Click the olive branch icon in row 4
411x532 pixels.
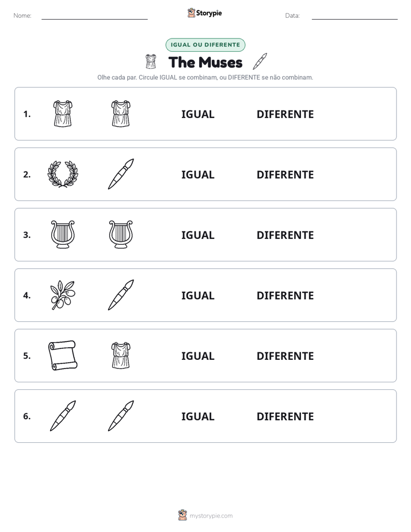[63, 295]
